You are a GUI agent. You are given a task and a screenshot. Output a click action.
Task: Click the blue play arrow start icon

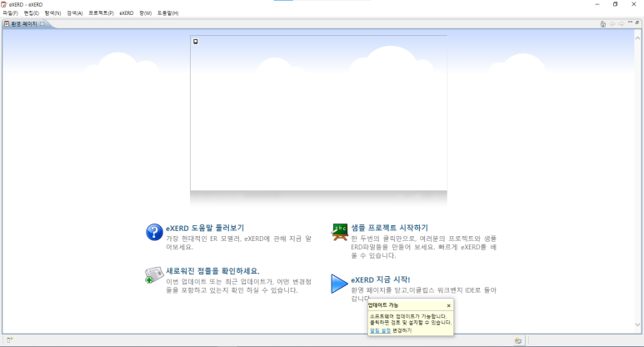pyautogui.click(x=339, y=284)
